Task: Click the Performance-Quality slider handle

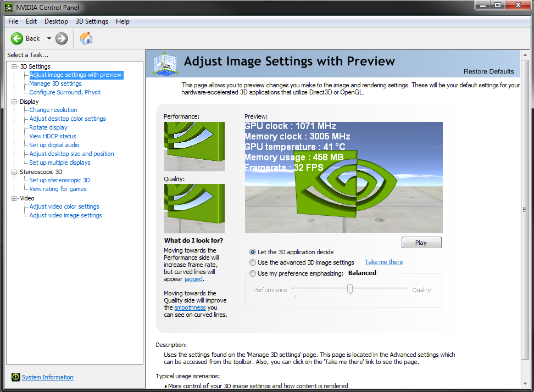Action: coord(350,289)
